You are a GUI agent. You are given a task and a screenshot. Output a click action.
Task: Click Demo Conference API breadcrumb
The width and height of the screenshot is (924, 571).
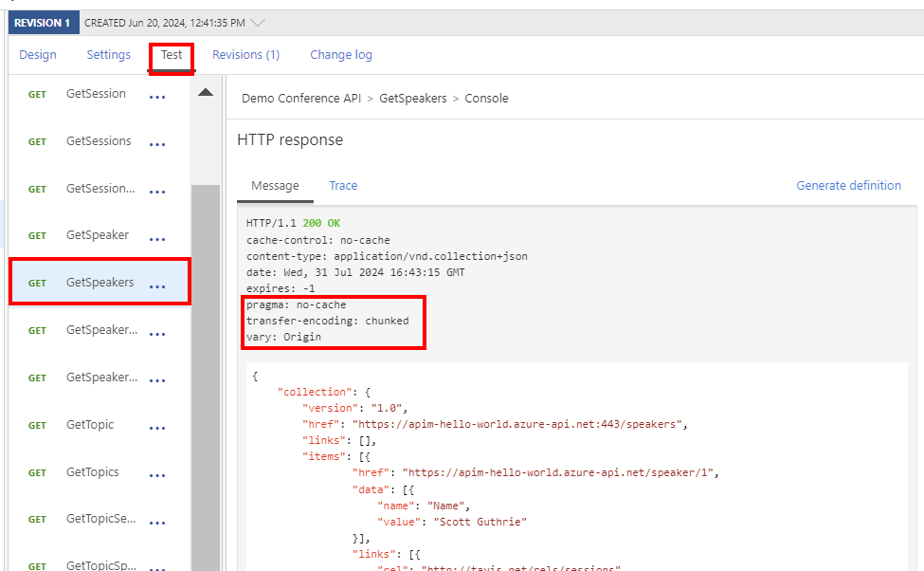click(x=301, y=99)
